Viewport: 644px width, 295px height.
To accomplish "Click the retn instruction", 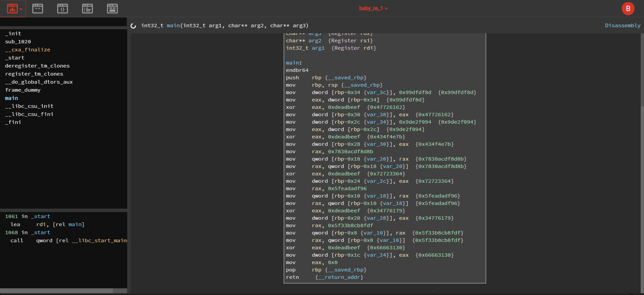I will (x=292, y=277).
